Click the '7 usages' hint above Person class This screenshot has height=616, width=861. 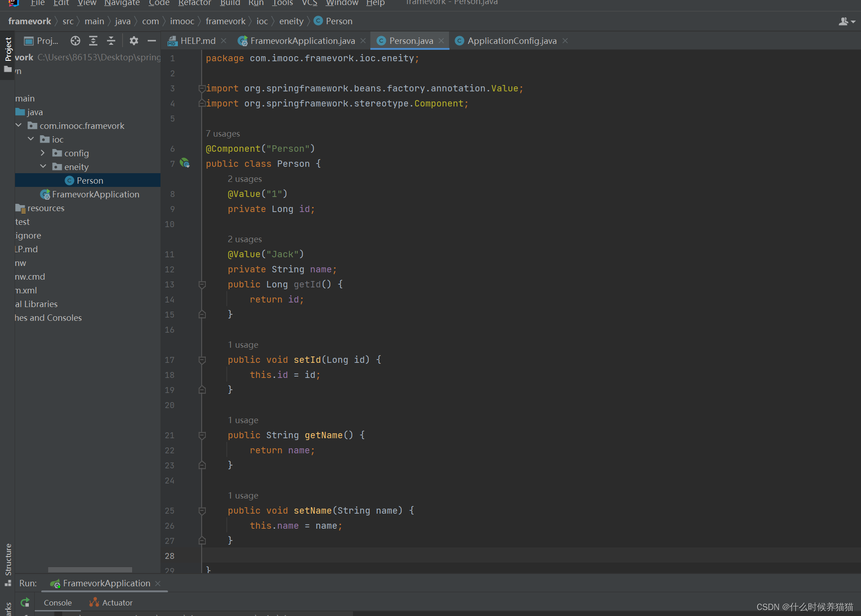pyautogui.click(x=223, y=134)
